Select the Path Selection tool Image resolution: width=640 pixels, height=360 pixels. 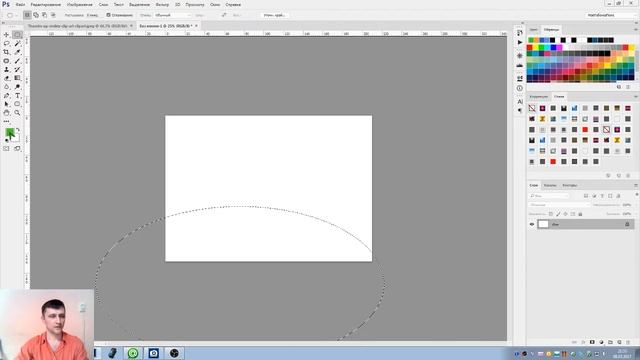coord(6,104)
